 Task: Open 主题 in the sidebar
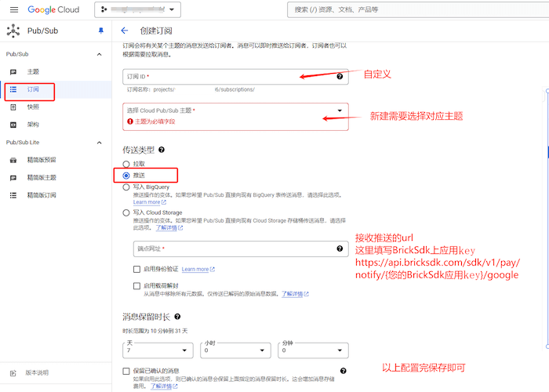coord(33,71)
